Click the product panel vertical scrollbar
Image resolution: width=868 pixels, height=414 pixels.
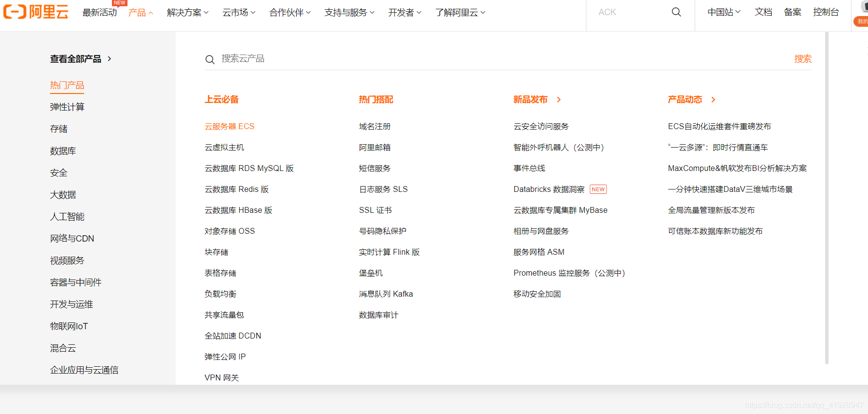(827, 198)
